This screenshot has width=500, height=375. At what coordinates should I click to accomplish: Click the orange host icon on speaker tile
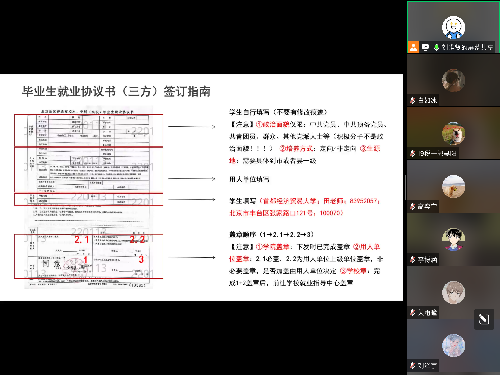[x=413, y=47]
